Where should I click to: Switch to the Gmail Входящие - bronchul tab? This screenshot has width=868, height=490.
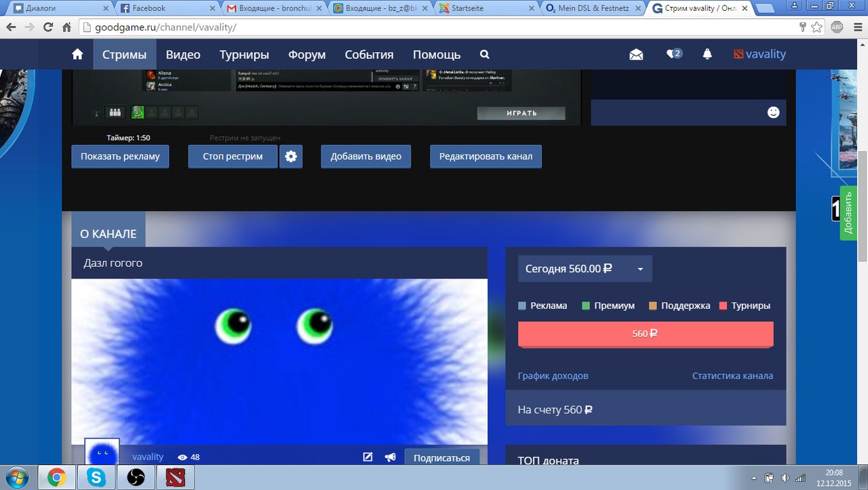[273, 8]
